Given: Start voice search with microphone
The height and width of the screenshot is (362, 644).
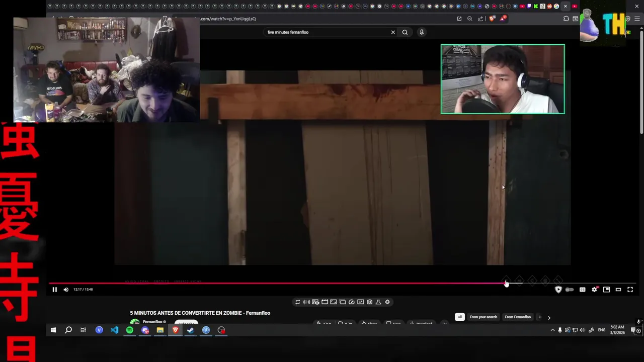Looking at the screenshot, I should click(x=422, y=32).
